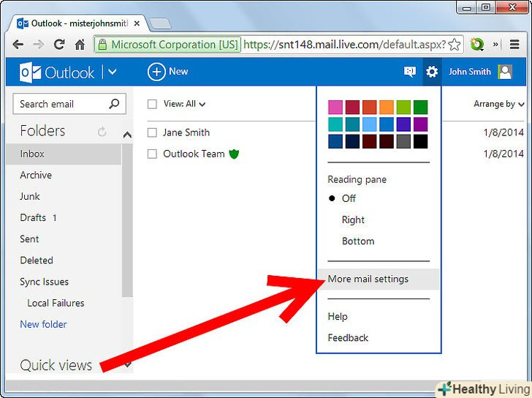
Task: Pick the black color swatch
Action: [421, 141]
